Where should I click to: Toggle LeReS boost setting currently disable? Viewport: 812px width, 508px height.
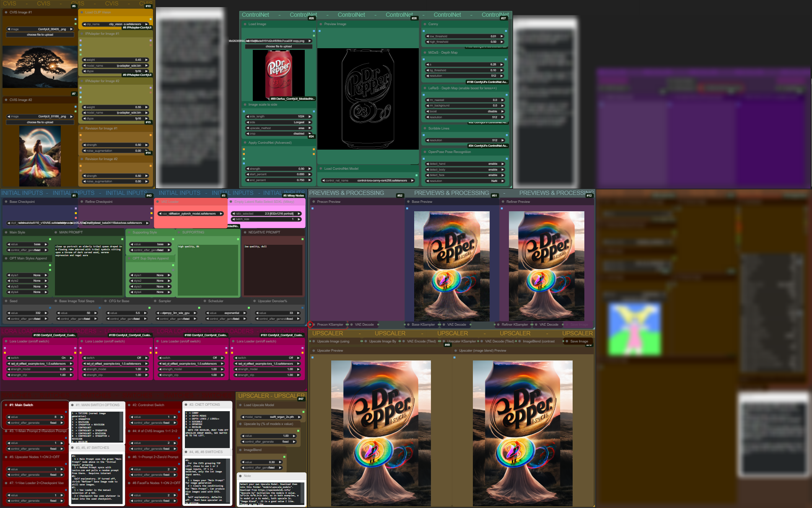click(x=465, y=111)
